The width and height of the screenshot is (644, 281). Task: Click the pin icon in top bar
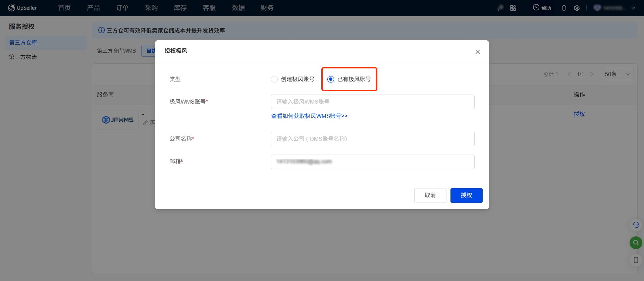coord(500,8)
